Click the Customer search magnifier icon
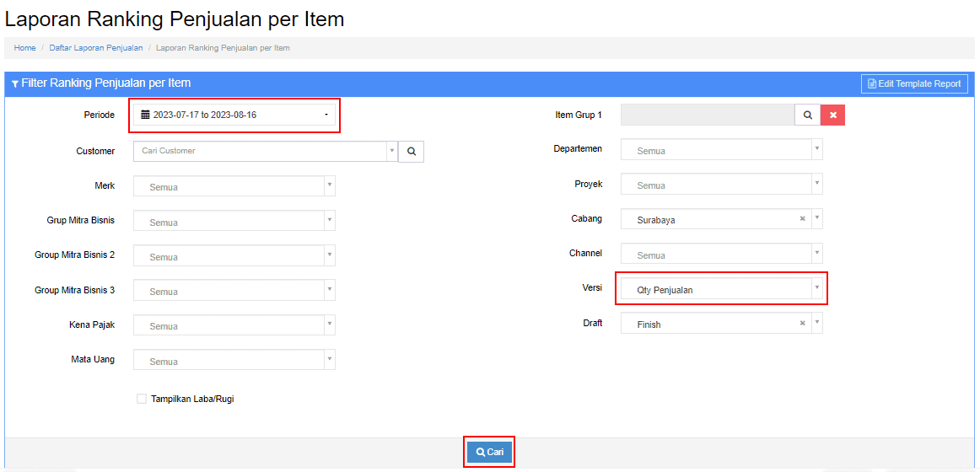The height and width of the screenshot is (472, 980). (x=411, y=151)
